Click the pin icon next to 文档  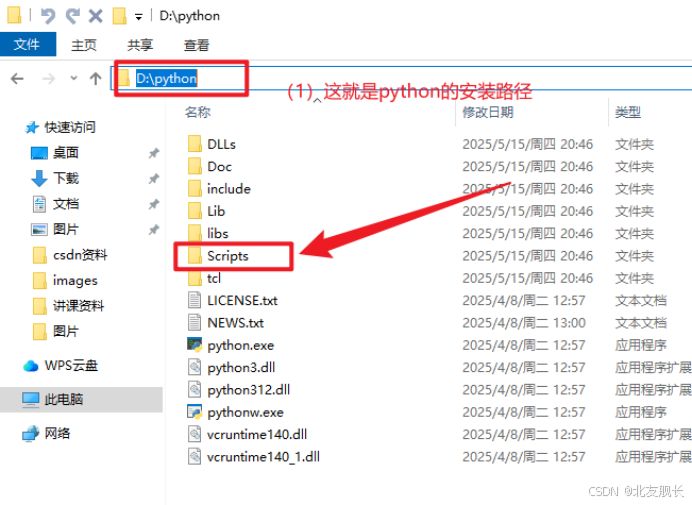(x=154, y=204)
